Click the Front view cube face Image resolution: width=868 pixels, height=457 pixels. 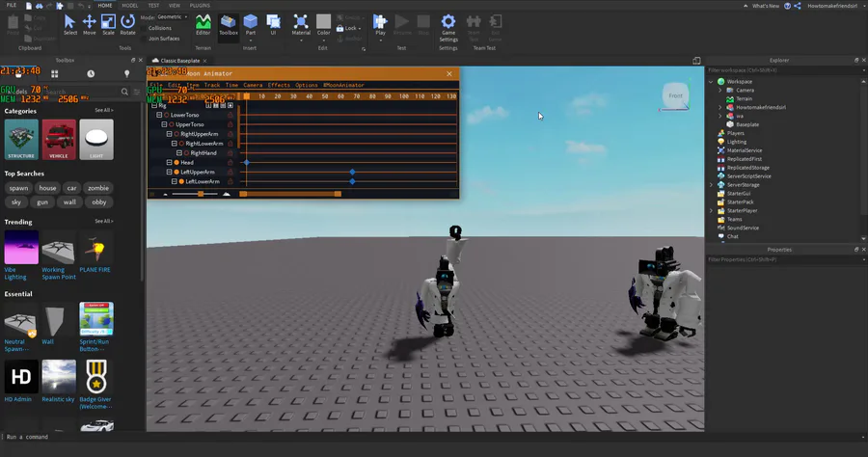click(x=675, y=95)
